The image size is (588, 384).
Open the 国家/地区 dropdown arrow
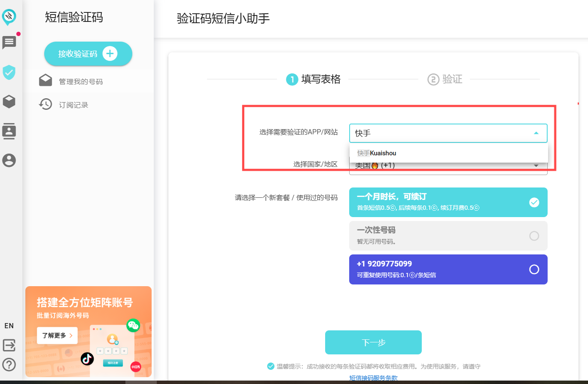[536, 166]
